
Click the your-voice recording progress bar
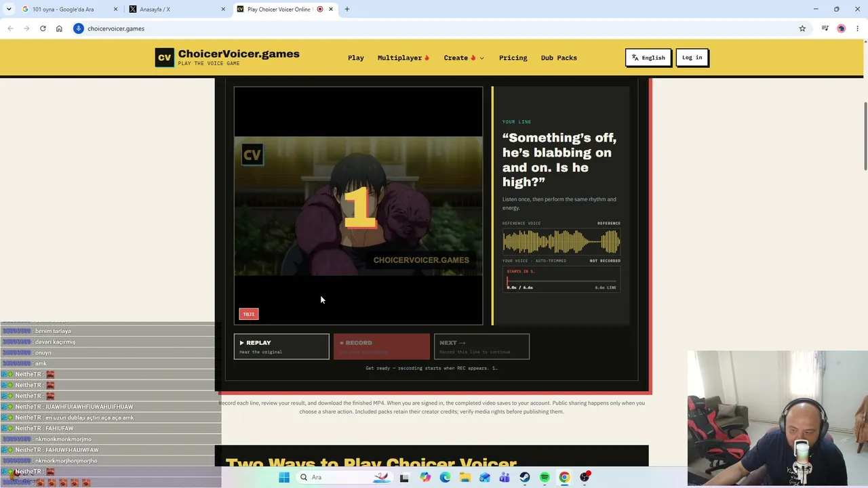561,280
